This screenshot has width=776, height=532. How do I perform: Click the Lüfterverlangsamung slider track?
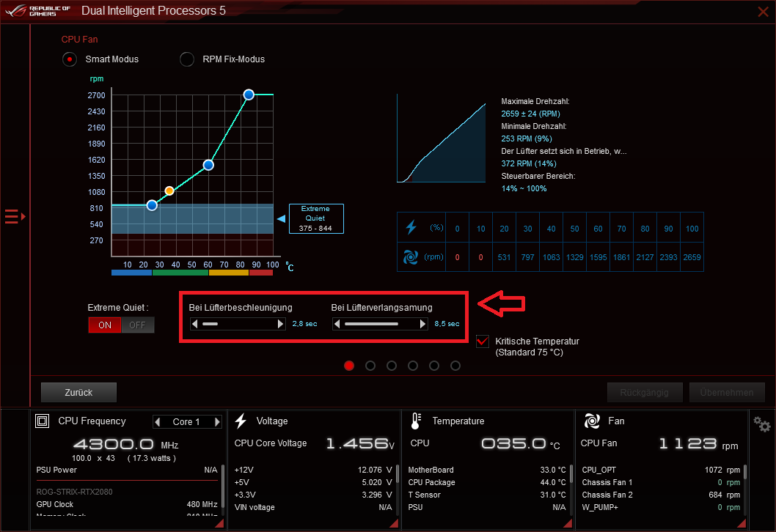tap(380, 324)
